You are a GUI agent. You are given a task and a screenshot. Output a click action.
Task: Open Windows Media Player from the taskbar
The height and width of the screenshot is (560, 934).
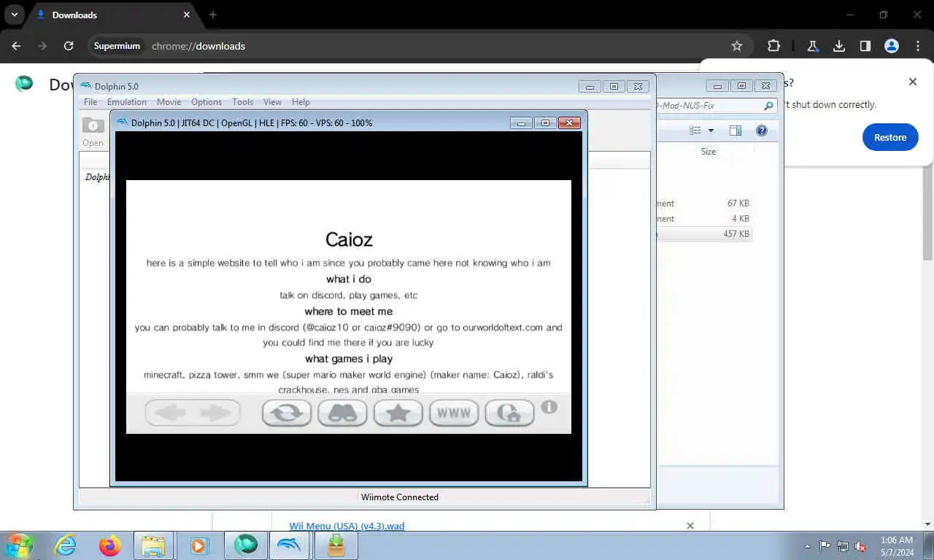[x=198, y=545]
